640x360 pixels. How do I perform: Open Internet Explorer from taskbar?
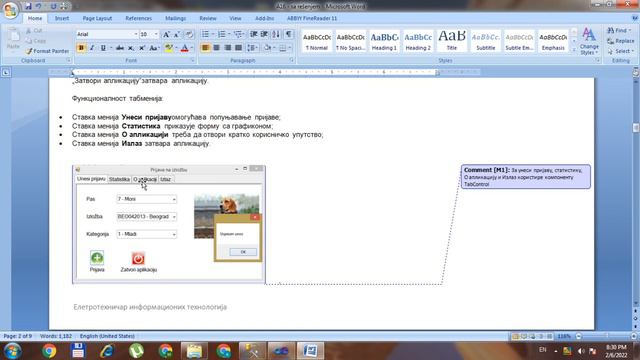pos(107,351)
